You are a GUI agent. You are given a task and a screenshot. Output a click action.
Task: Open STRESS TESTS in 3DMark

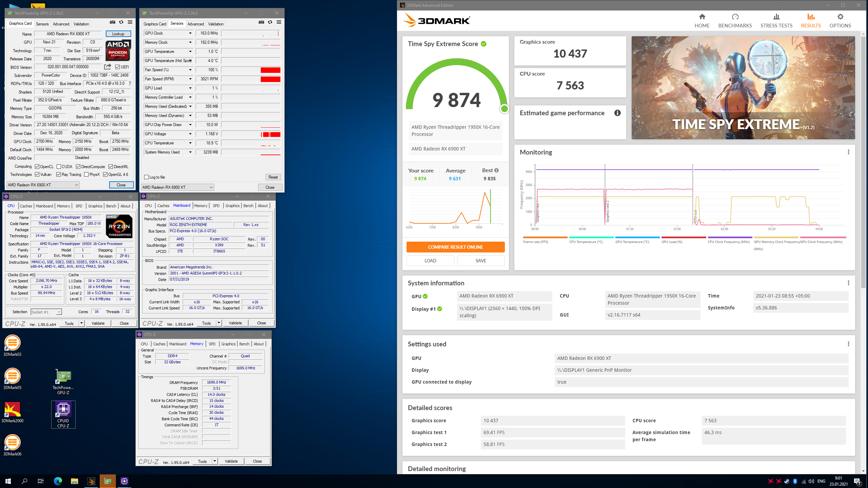pyautogui.click(x=776, y=21)
